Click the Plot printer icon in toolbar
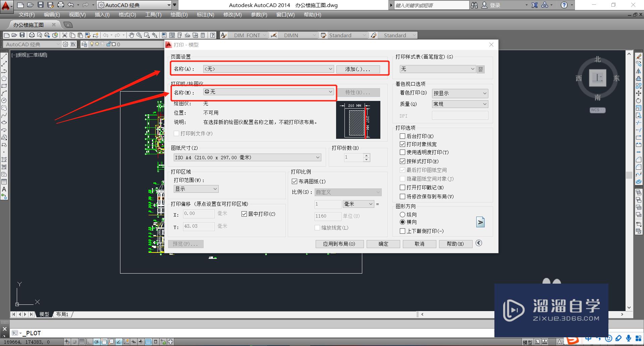644x346 pixels. 32,35
